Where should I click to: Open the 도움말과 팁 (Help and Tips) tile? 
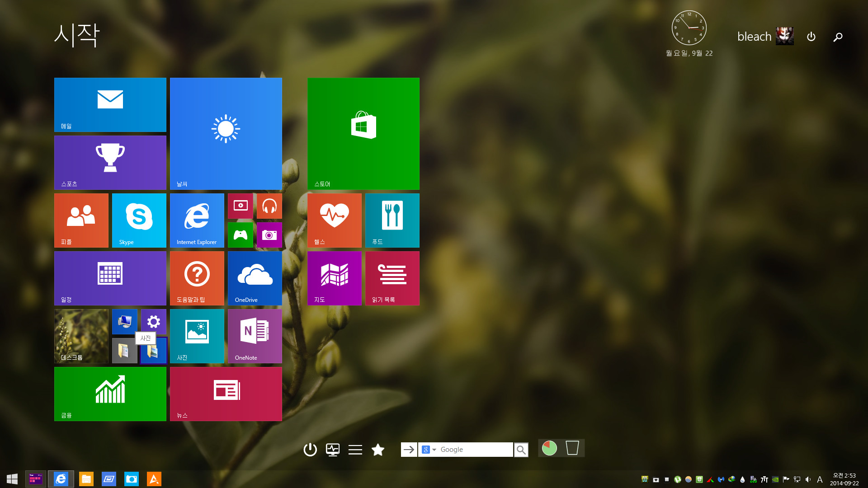click(197, 278)
